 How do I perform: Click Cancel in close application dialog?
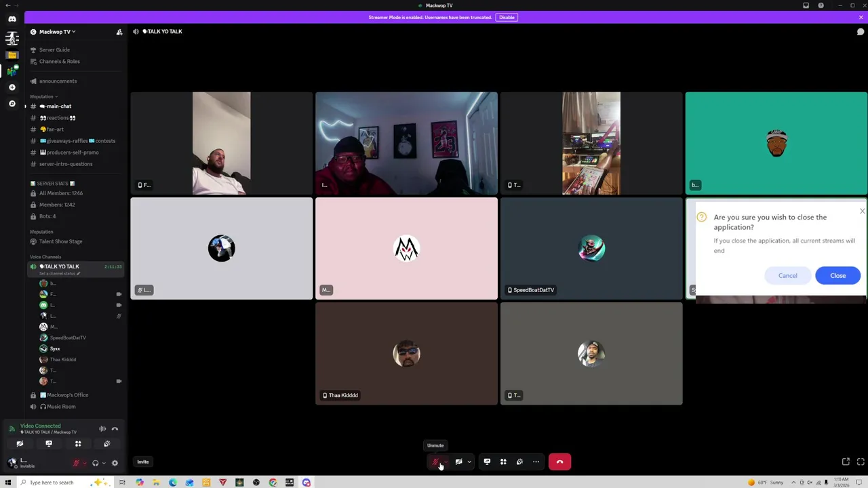(787, 275)
